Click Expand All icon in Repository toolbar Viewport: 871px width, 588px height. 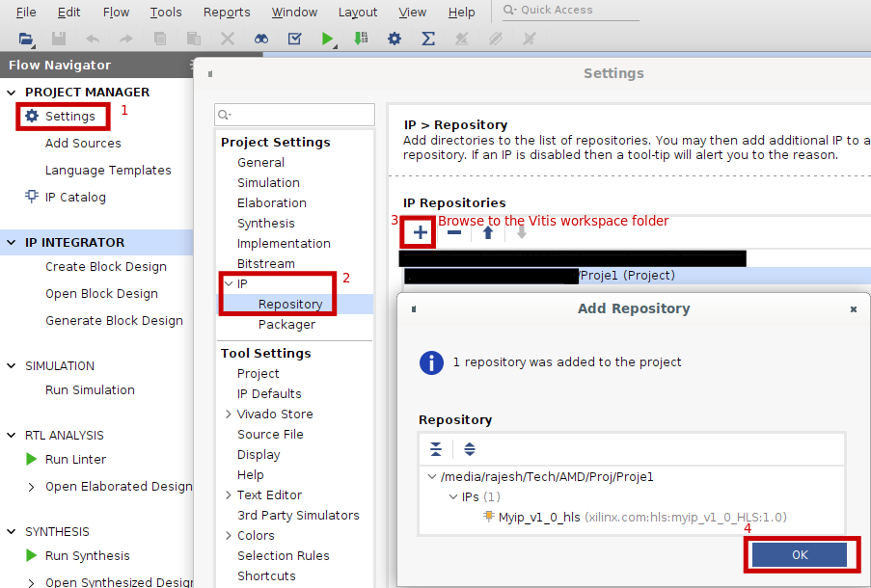(x=470, y=449)
